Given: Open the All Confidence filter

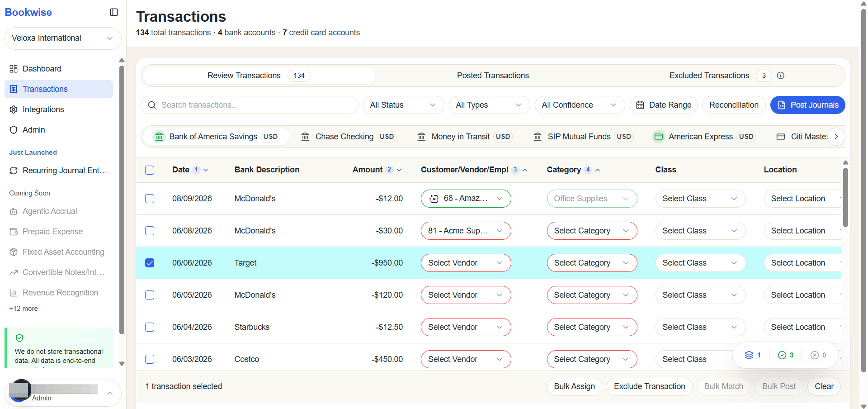Looking at the screenshot, I should click(x=580, y=105).
